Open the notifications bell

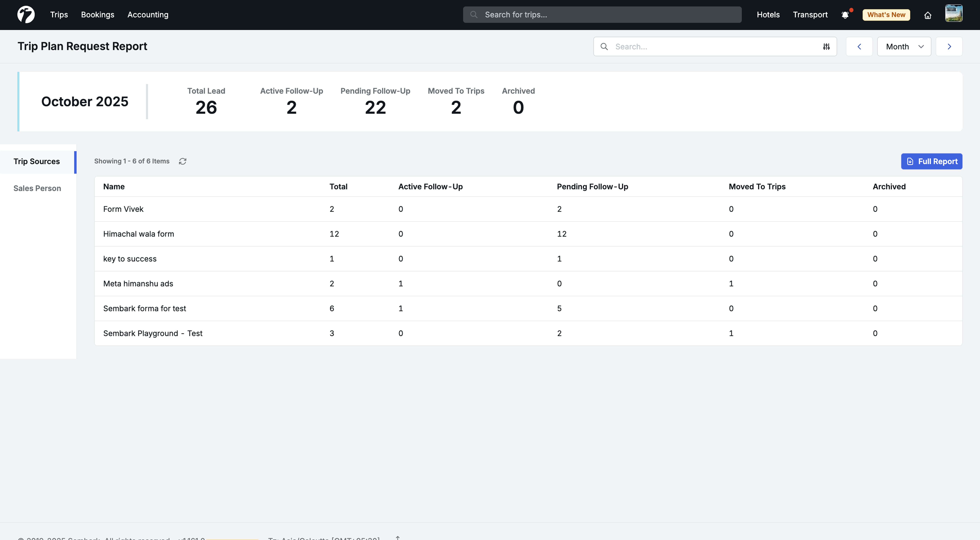point(845,15)
